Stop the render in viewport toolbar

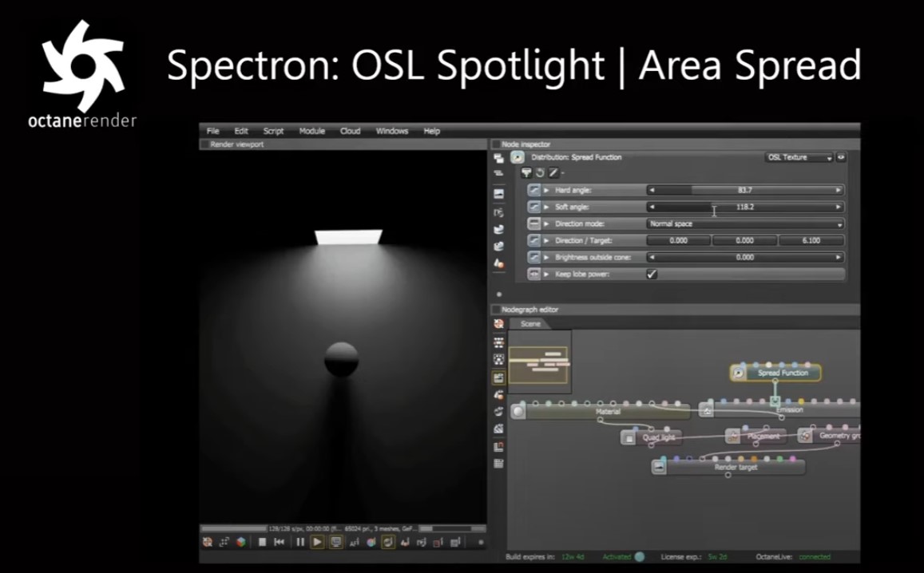(262, 542)
